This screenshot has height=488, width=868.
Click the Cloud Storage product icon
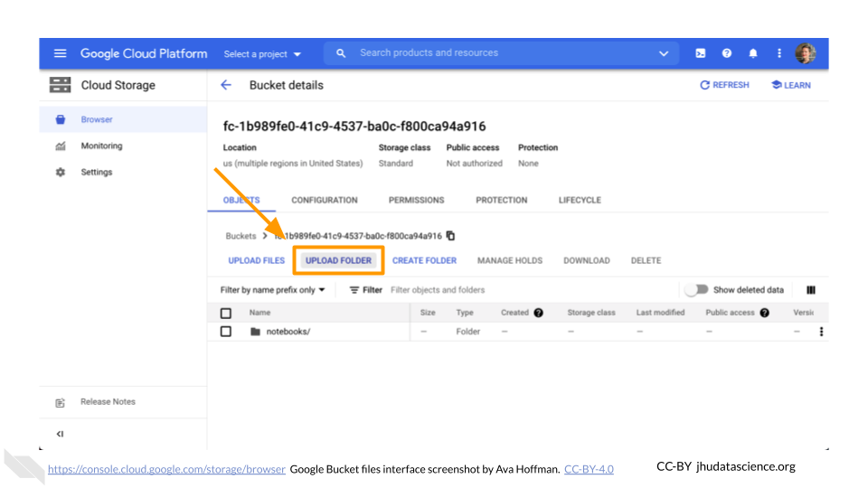point(60,85)
